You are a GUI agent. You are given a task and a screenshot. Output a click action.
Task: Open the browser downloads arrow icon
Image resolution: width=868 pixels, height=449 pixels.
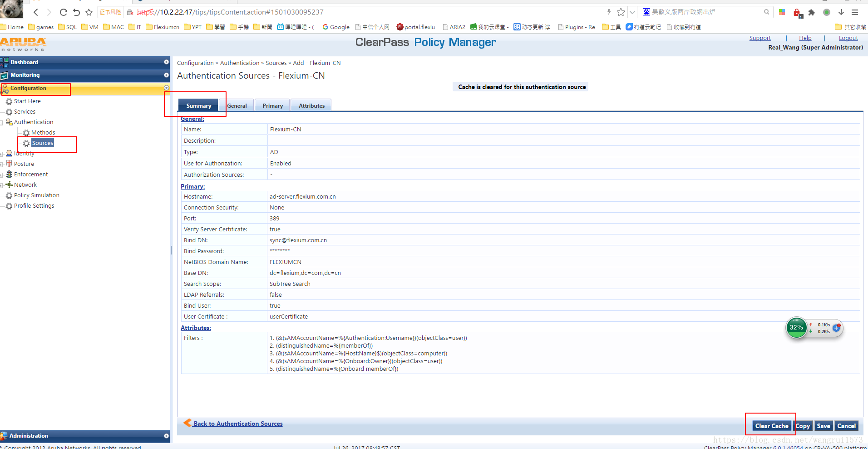point(841,12)
